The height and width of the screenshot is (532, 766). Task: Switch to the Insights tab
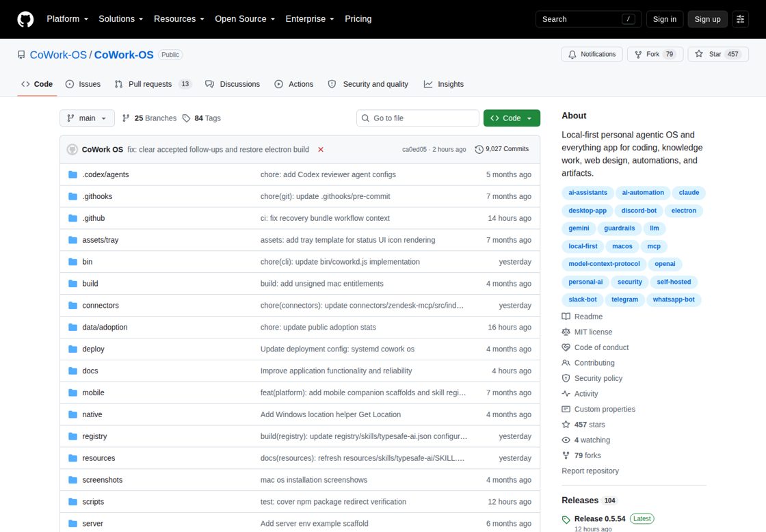[444, 84]
